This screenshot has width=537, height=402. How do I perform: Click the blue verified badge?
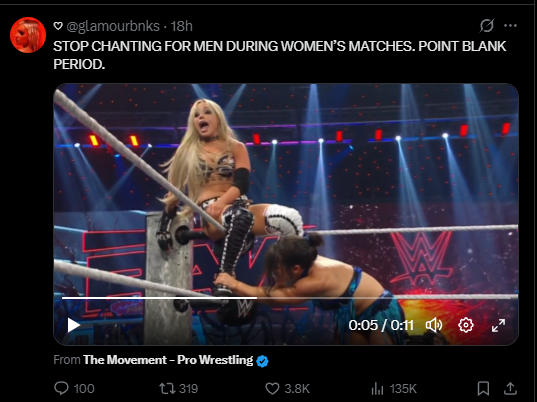(x=262, y=361)
